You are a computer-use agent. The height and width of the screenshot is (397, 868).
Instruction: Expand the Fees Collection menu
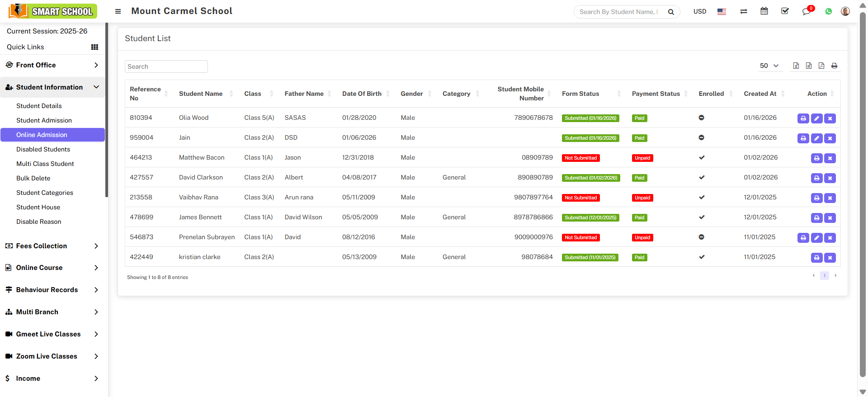(52, 246)
